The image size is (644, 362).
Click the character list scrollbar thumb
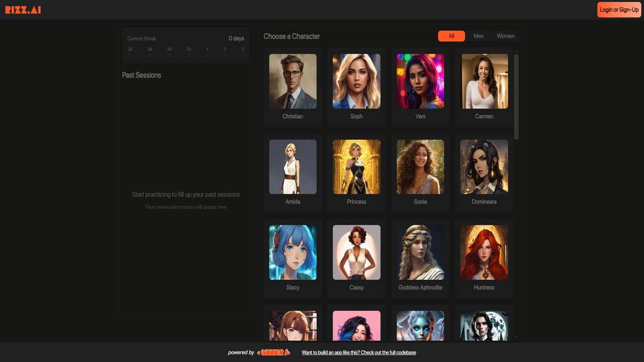[x=516, y=97]
